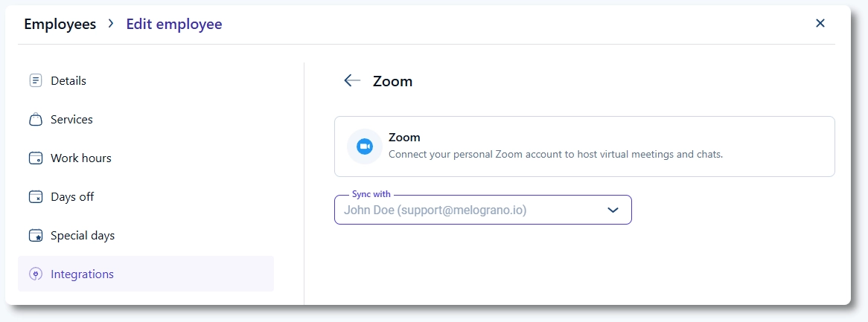Screen dimensions: 868x322
Task: Select the Work hours menu label
Action: pos(81,158)
